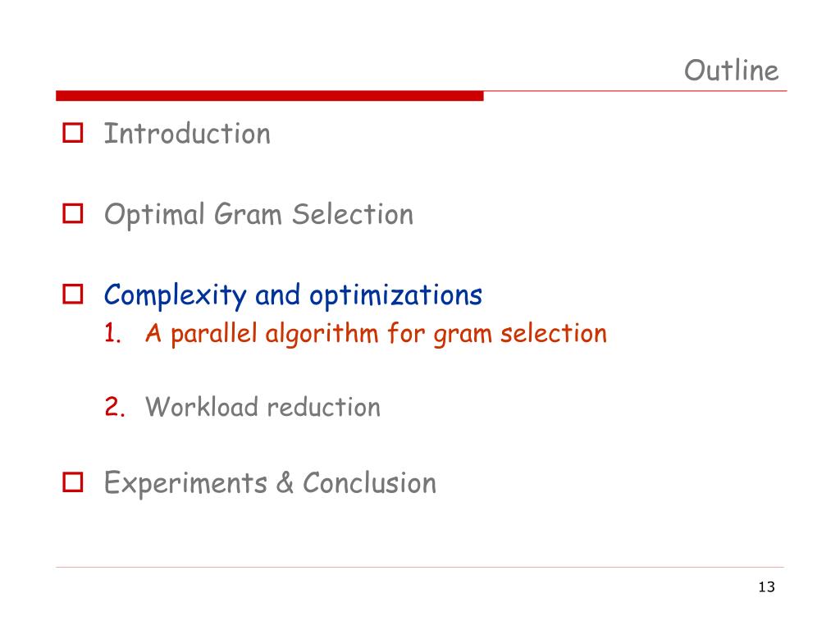Click the thin red line under Outline

pos(636,91)
